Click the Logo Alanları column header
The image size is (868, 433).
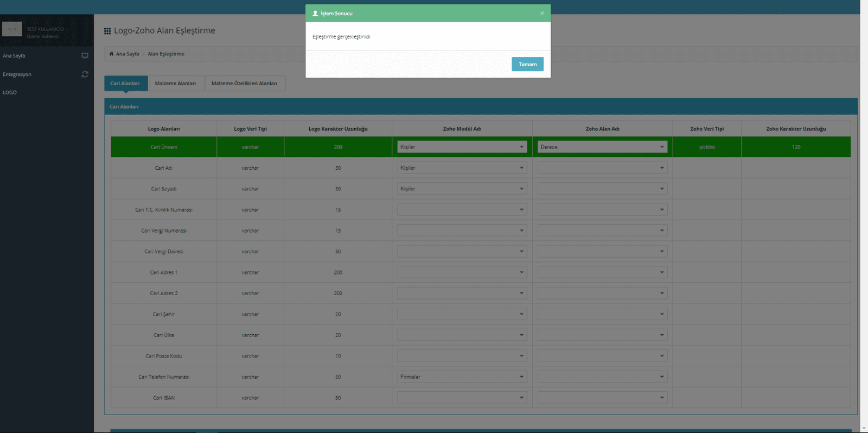click(x=164, y=129)
